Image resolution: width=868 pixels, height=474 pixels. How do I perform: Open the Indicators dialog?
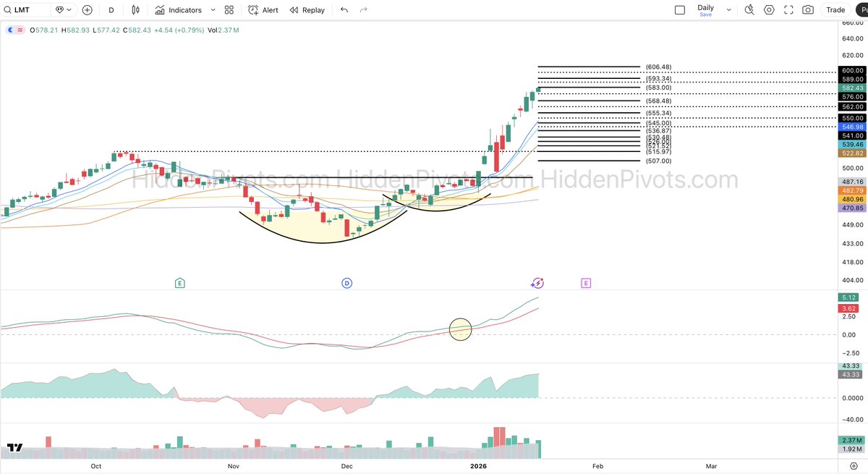pos(178,10)
